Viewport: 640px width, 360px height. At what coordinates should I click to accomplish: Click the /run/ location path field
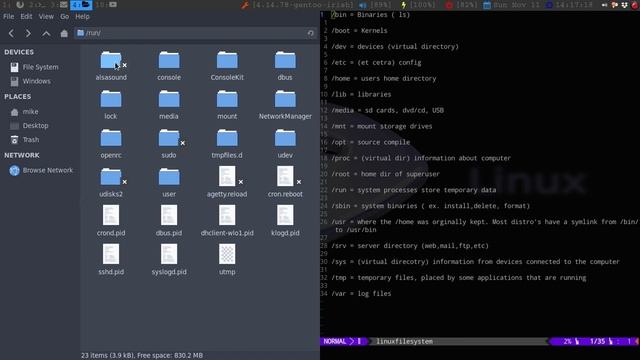click(196, 33)
